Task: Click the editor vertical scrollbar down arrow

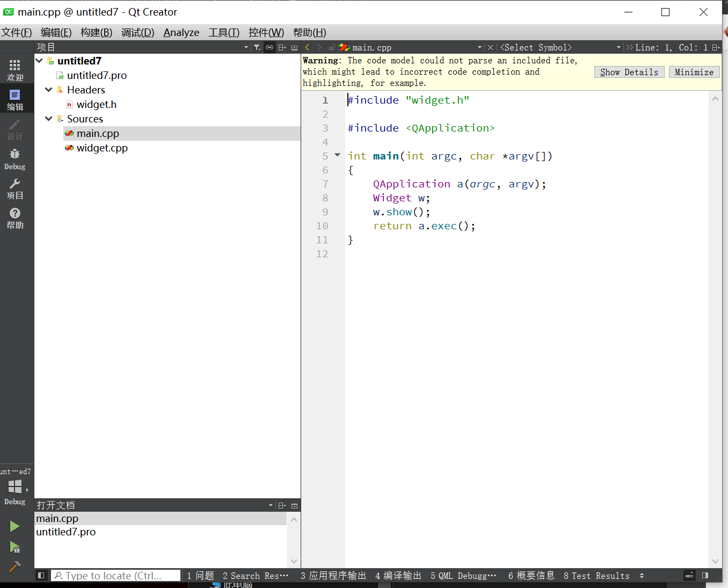Action: click(x=715, y=561)
